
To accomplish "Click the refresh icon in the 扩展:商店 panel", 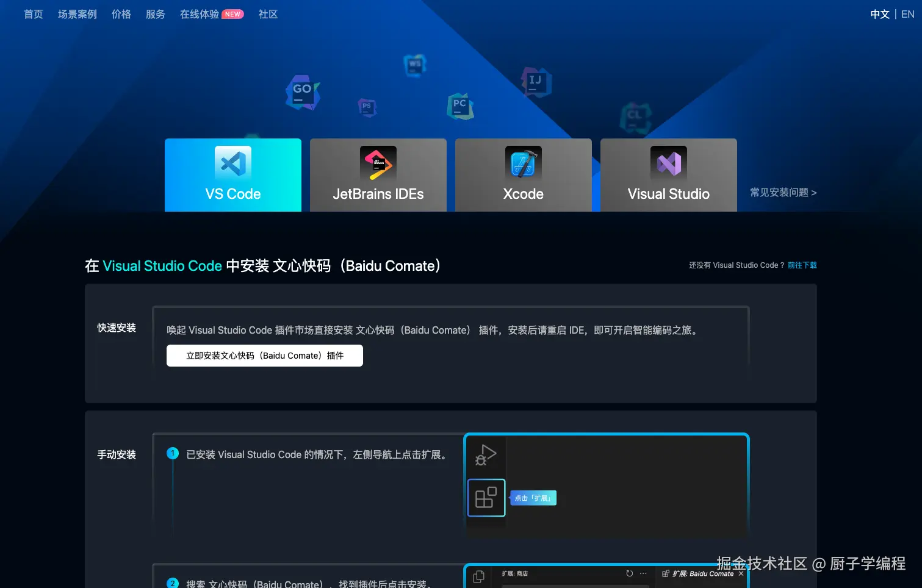I will click(x=629, y=573).
